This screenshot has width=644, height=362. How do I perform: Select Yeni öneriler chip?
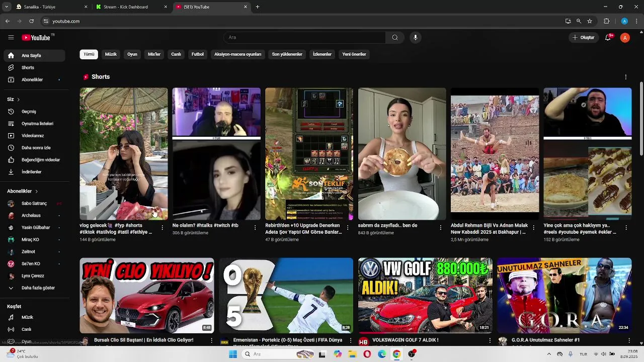(354, 54)
